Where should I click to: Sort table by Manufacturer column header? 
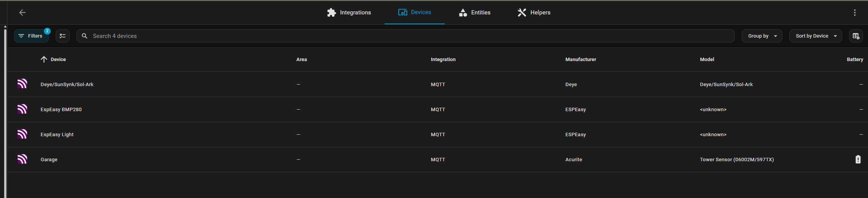580,60
